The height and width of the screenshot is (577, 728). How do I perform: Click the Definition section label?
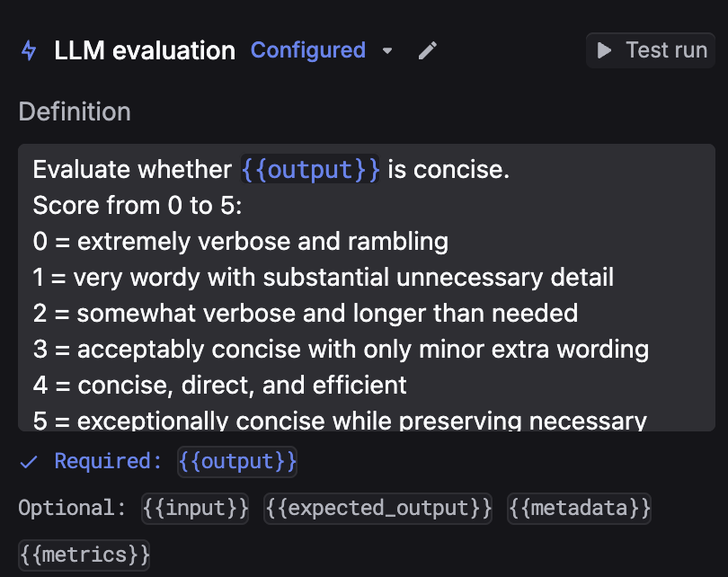pos(75,111)
